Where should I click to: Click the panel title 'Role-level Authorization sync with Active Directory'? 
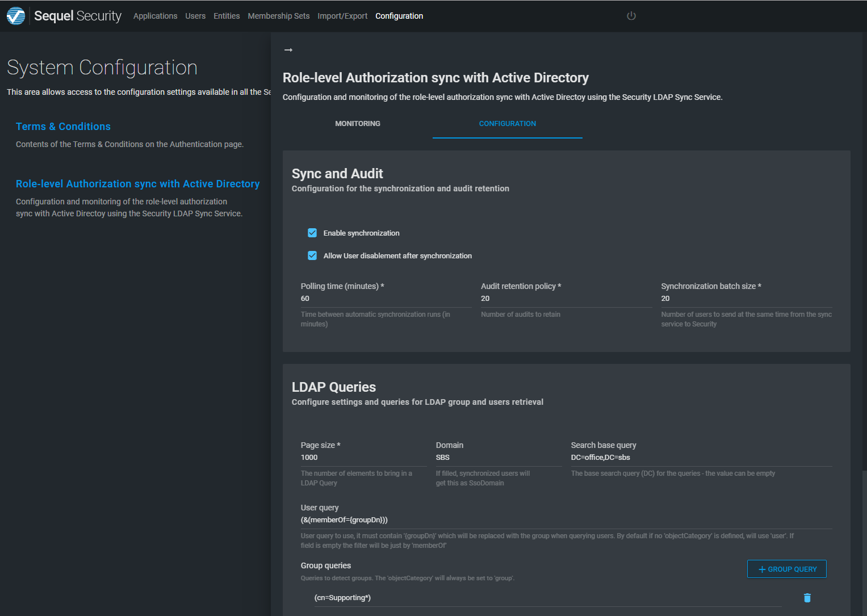[435, 78]
